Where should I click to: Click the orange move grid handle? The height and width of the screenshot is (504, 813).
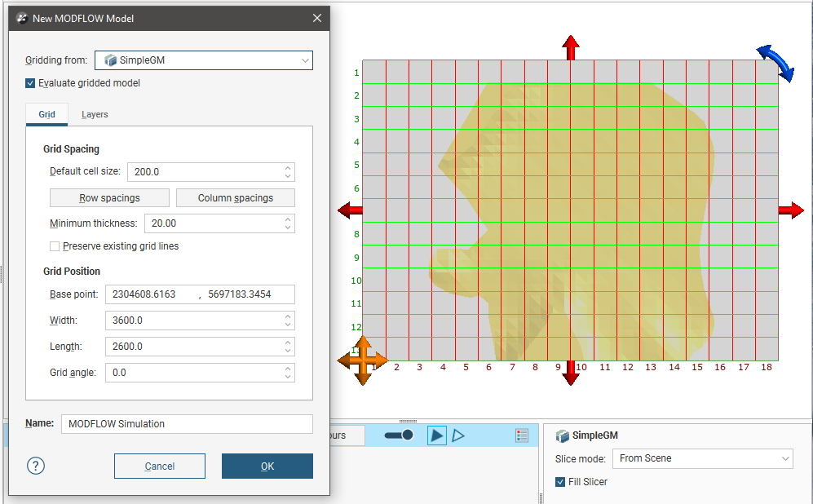tap(361, 359)
